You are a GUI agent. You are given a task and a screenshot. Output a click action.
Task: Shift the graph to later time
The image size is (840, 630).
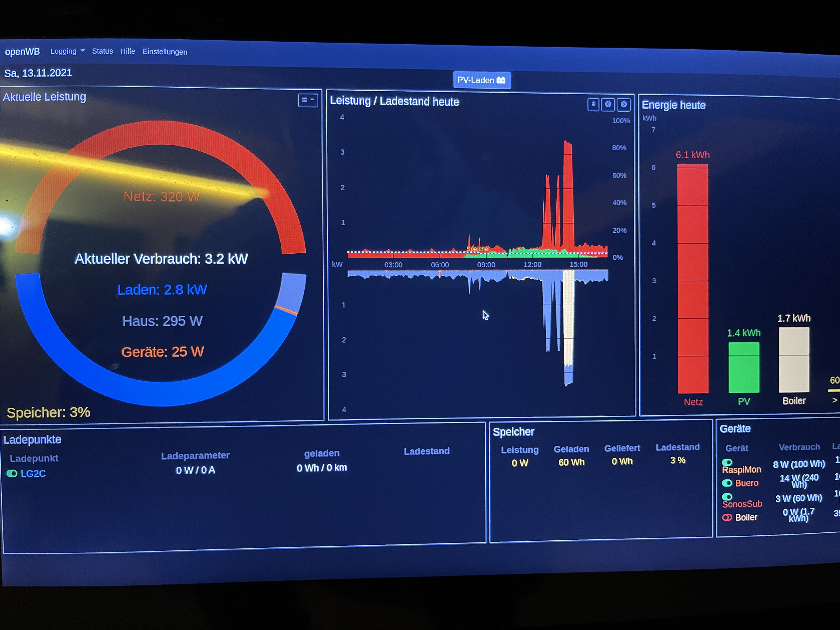[624, 105]
